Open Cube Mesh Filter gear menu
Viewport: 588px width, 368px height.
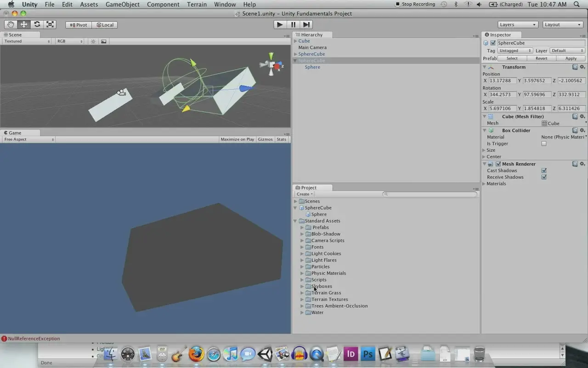(582, 117)
